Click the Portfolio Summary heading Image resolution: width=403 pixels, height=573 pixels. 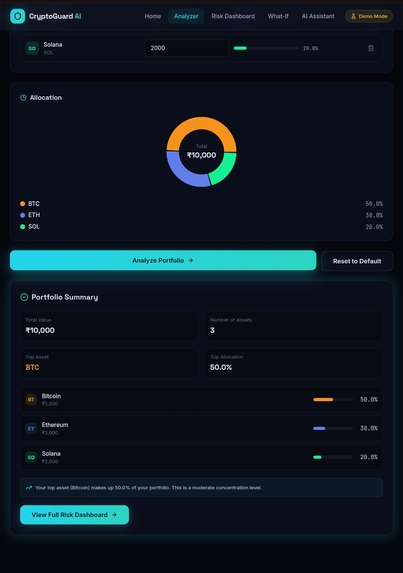click(x=65, y=297)
